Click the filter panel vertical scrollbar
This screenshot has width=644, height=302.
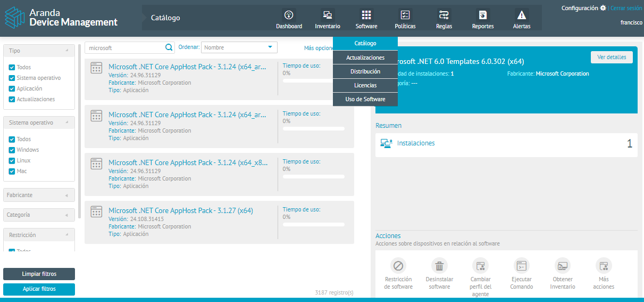pos(80,130)
